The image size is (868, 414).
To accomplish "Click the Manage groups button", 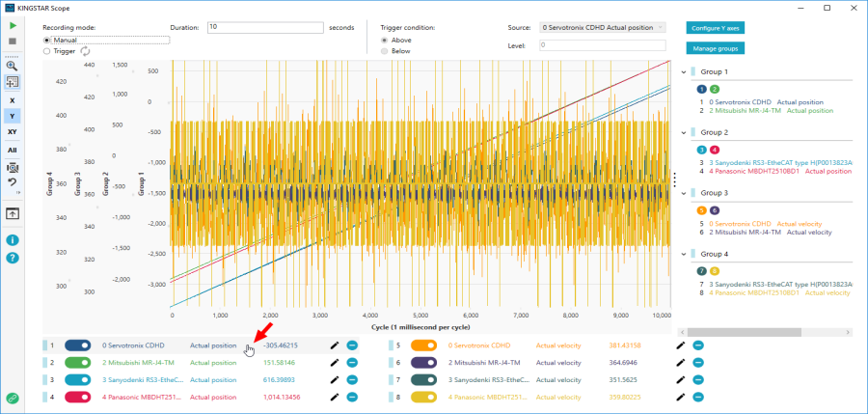I will [x=716, y=47].
